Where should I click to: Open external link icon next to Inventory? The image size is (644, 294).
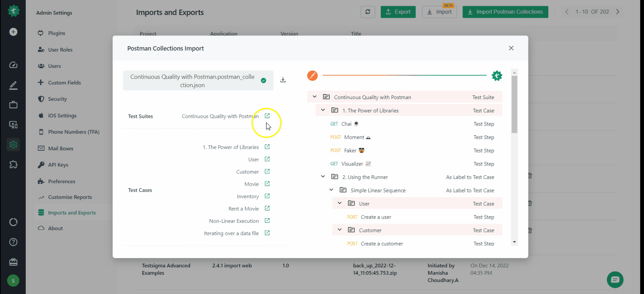[267, 196]
